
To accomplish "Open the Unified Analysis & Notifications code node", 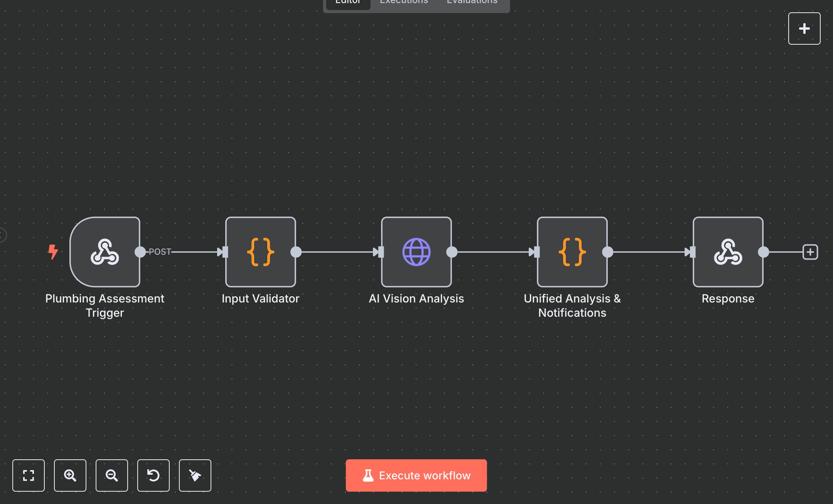I will (572, 252).
